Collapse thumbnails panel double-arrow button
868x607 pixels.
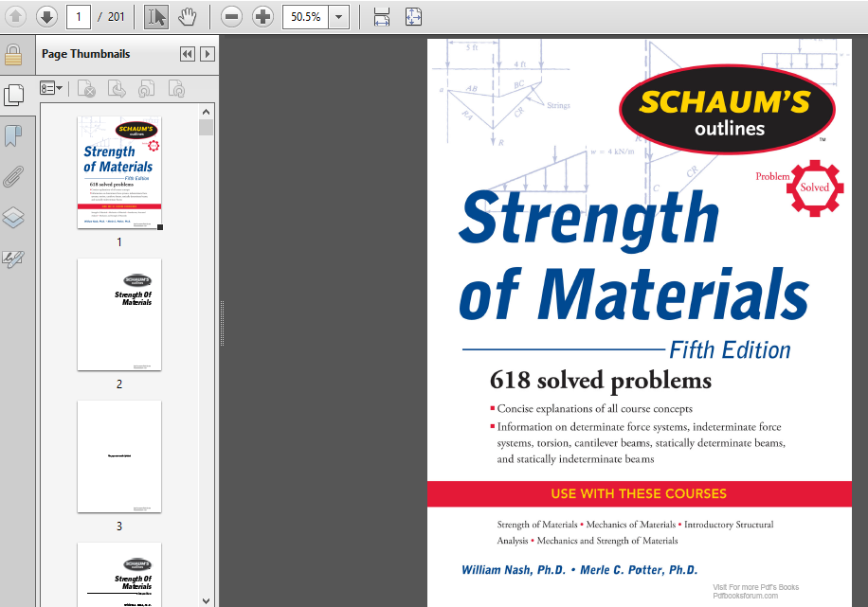tap(187, 54)
